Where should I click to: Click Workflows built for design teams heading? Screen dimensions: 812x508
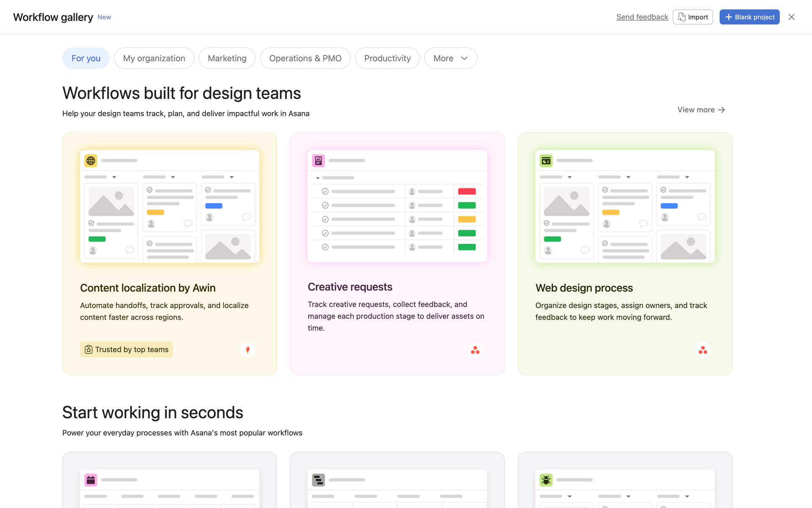181,93
